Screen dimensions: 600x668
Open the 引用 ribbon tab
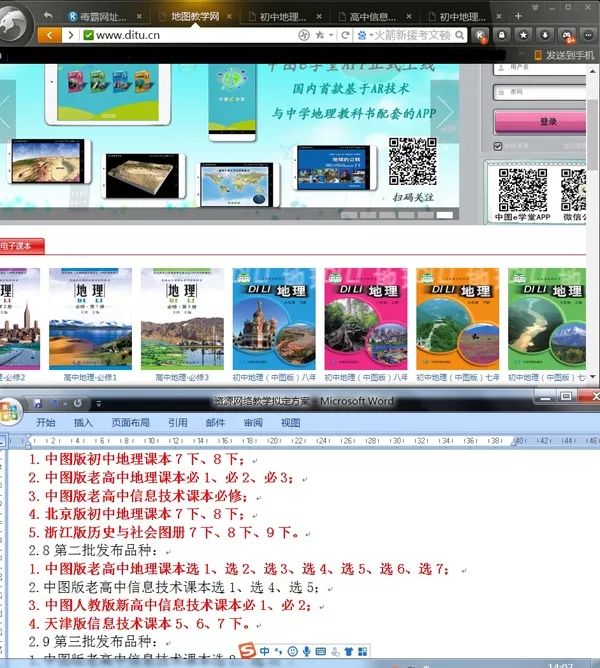(x=178, y=423)
